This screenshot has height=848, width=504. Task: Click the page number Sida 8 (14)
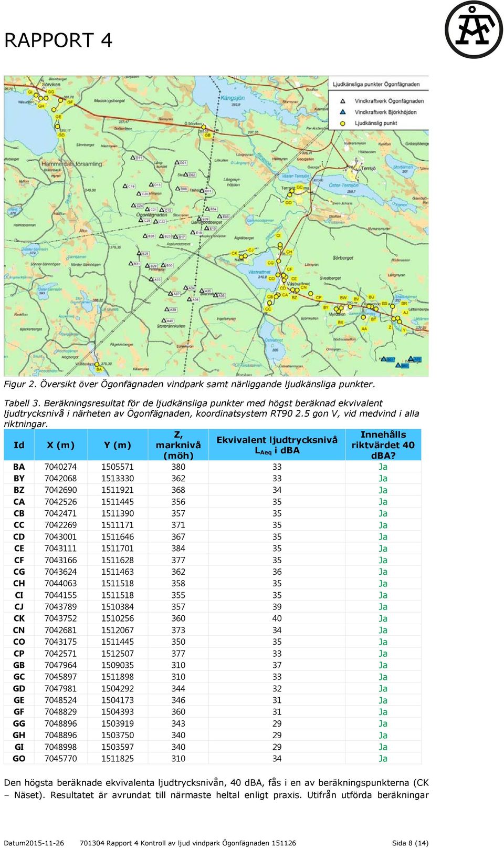coord(410,843)
